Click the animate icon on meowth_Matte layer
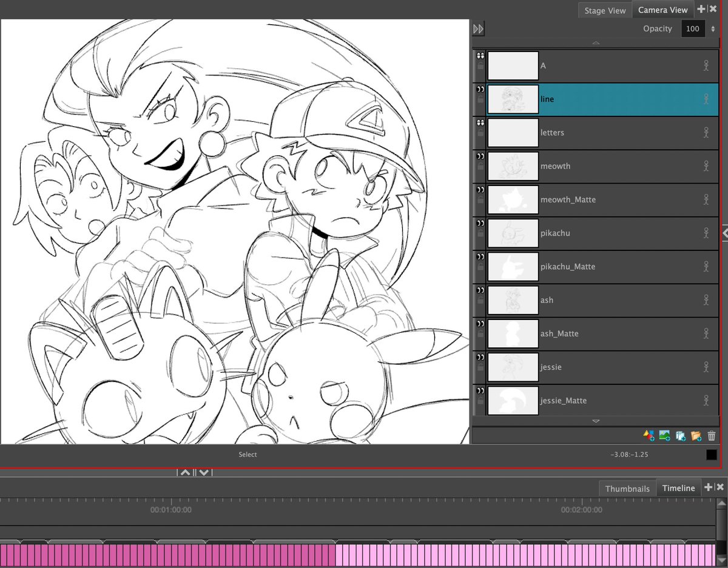This screenshot has height=568, width=728. tap(706, 199)
